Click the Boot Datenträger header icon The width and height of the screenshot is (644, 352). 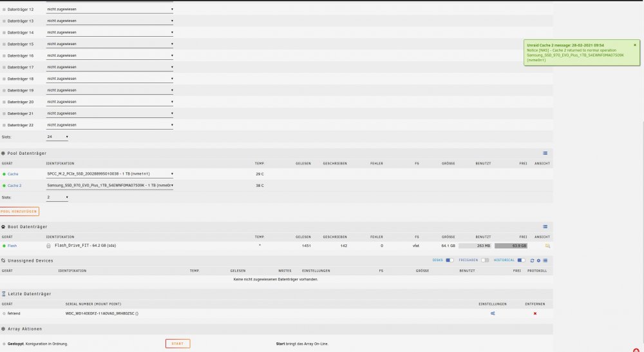coord(3,226)
